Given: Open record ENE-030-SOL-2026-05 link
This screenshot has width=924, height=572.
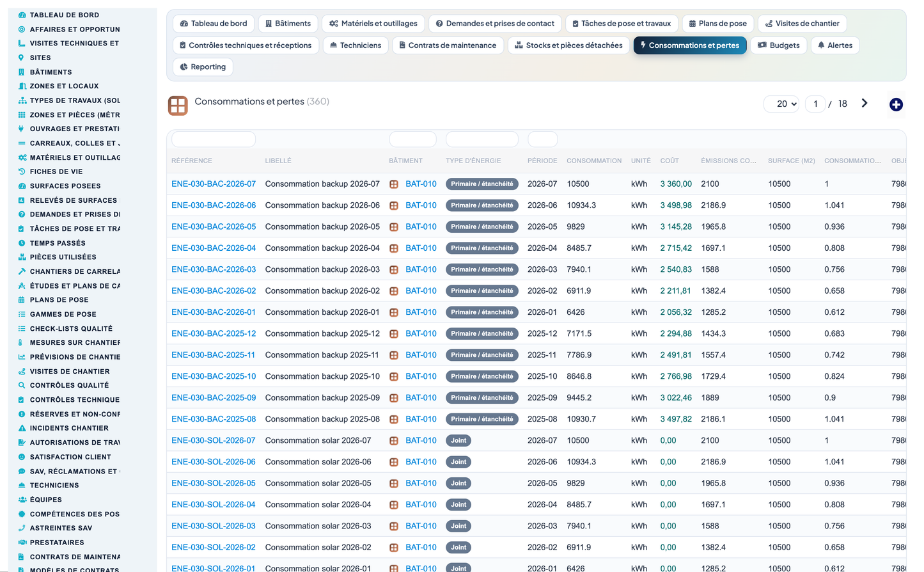Looking at the screenshot, I should click(x=214, y=483).
